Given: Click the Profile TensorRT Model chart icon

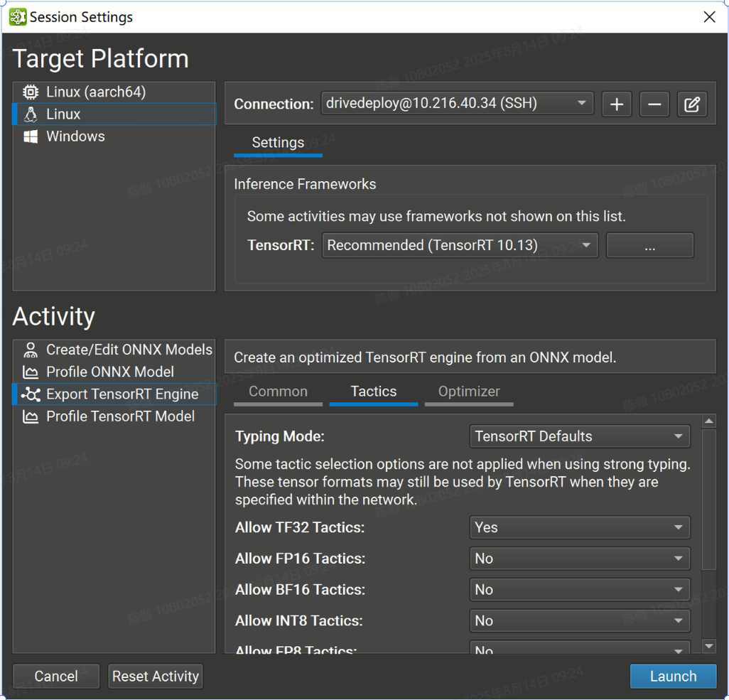Looking at the screenshot, I should (31, 416).
